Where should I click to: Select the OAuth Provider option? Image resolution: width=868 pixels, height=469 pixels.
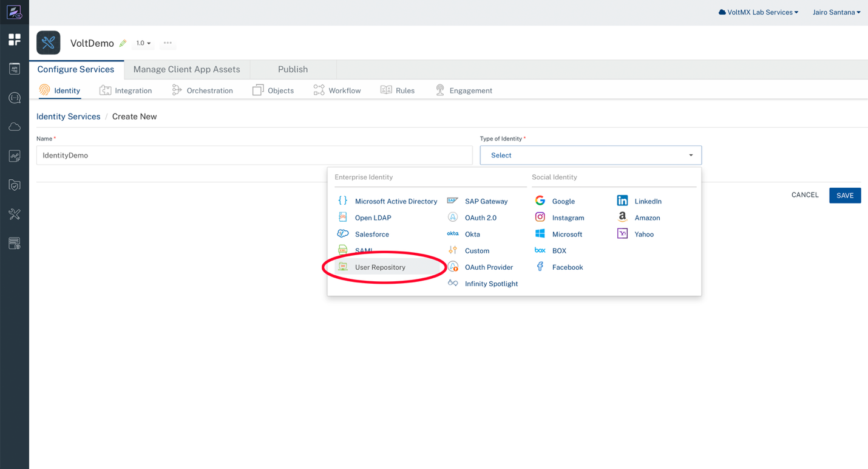tap(480, 267)
